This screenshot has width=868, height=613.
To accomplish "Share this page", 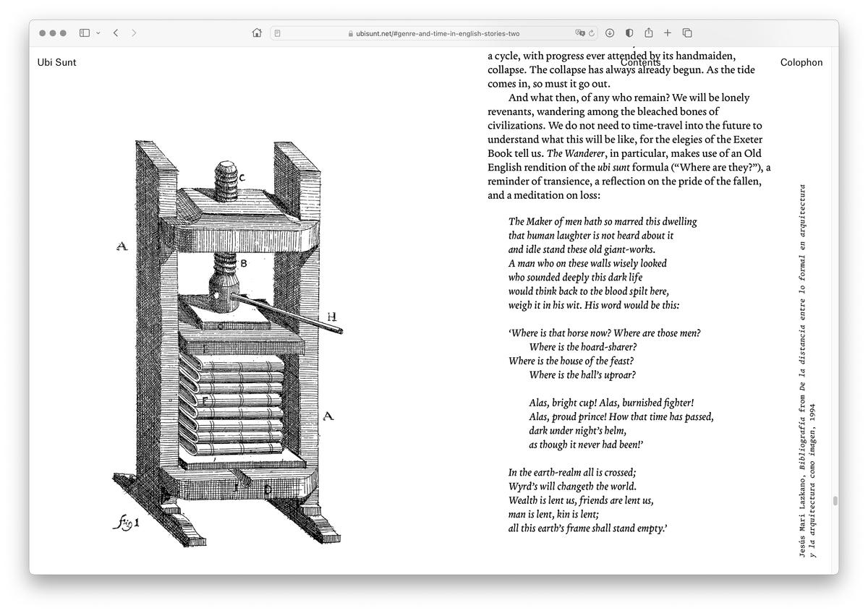I will (649, 33).
